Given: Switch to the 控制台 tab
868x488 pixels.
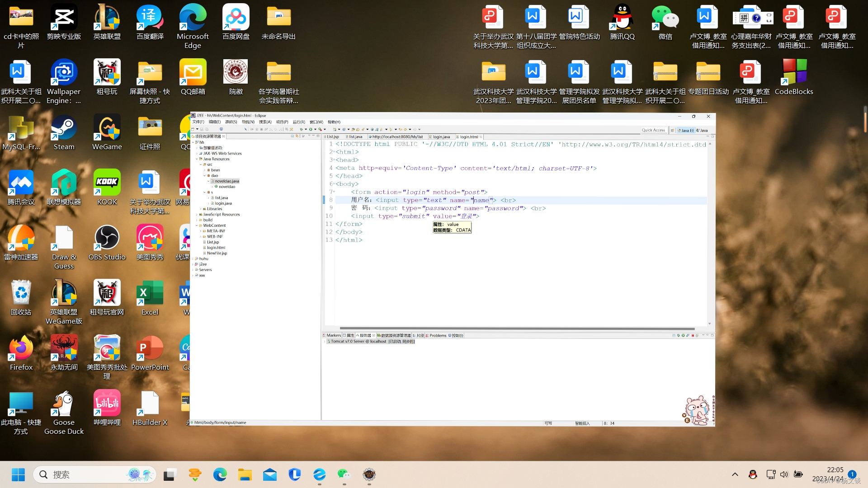Looking at the screenshot, I should (456, 336).
